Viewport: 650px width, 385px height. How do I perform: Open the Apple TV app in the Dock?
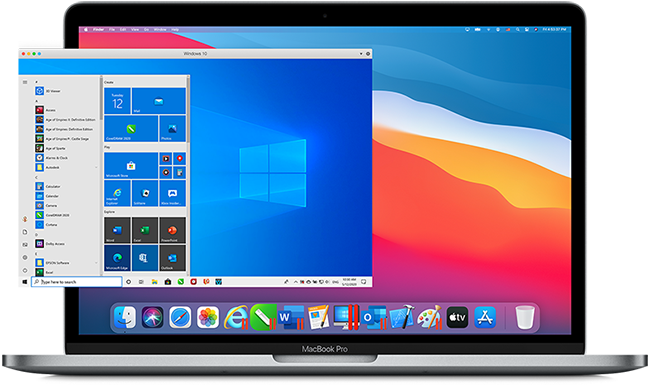coord(457,317)
